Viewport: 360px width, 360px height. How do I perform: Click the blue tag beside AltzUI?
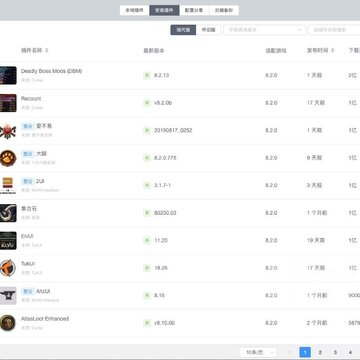[x=28, y=291]
